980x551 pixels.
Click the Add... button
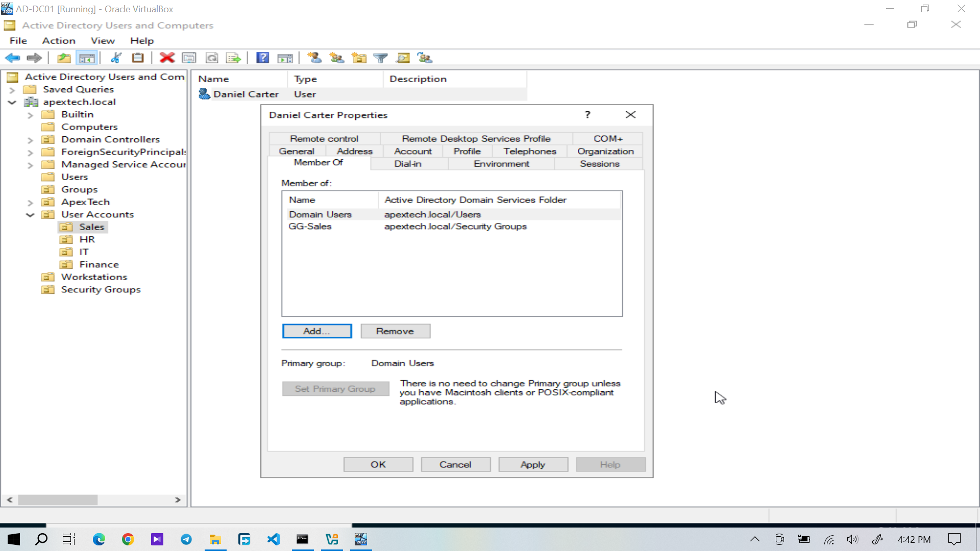coord(317,331)
